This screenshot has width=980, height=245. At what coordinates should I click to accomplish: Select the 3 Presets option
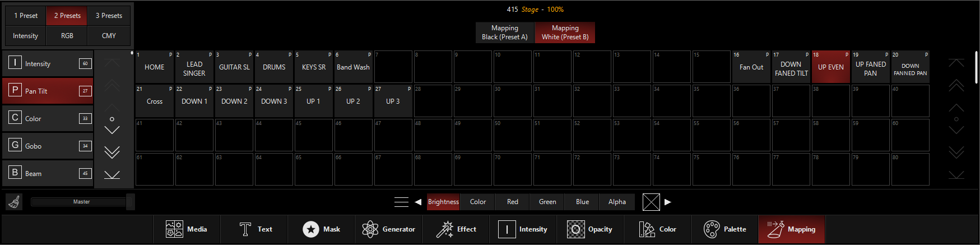(109, 16)
